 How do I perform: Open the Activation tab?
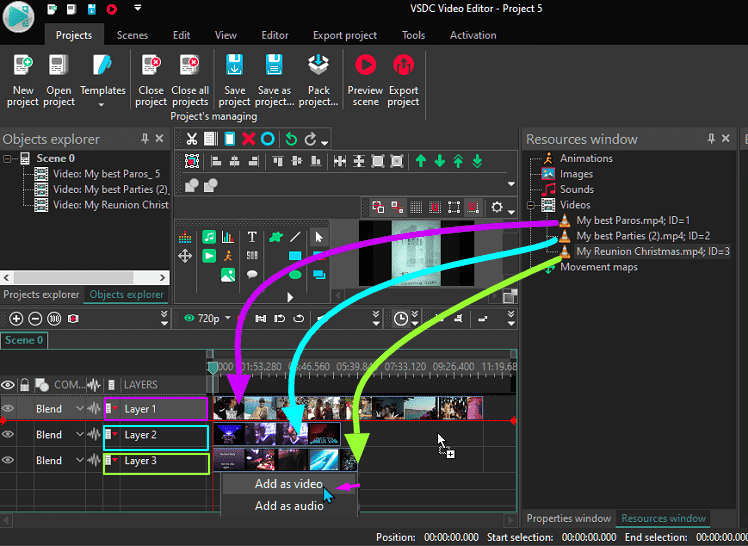tap(473, 35)
